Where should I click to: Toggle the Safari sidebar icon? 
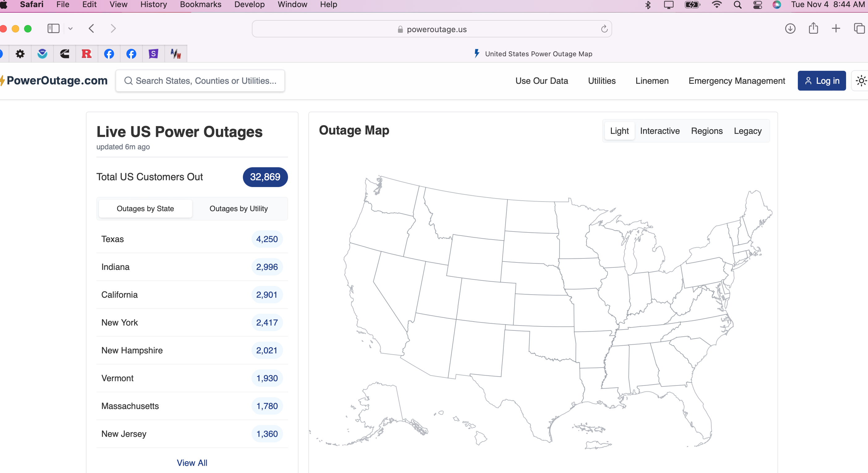(53, 29)
